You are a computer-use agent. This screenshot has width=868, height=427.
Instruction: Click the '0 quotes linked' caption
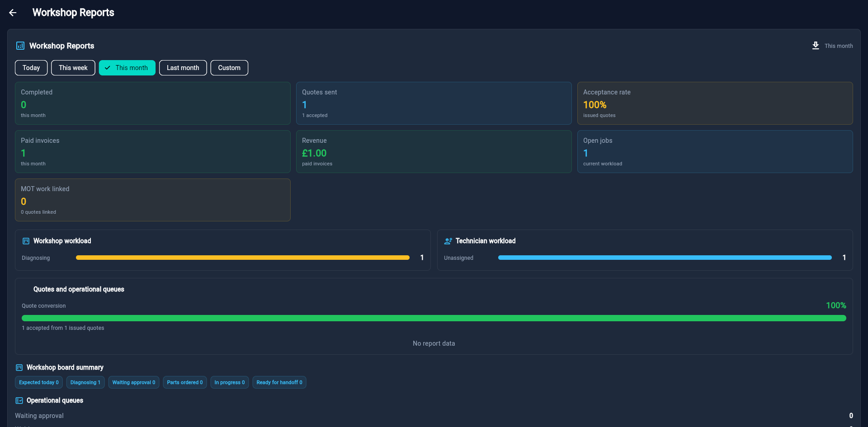[x=38, y=212]
